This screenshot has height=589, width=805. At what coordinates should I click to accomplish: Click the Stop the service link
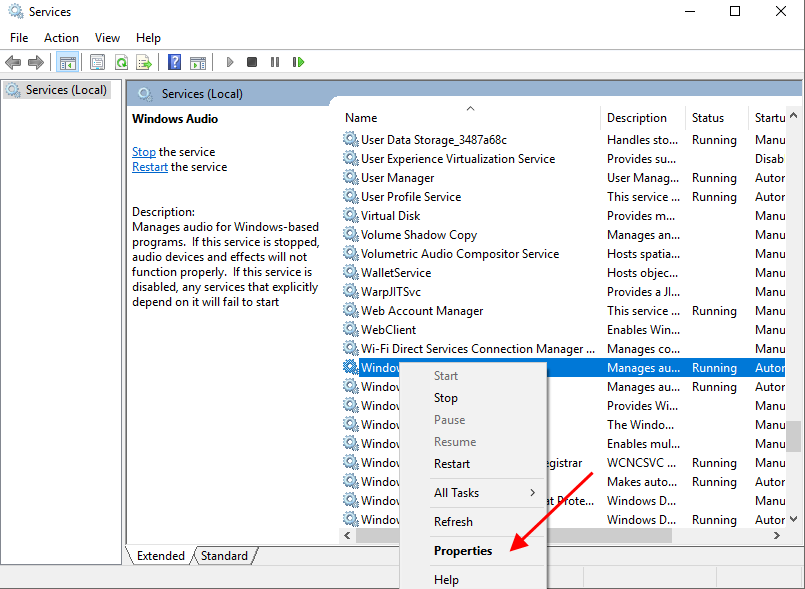pyautogui.click(x=144, y=152)
